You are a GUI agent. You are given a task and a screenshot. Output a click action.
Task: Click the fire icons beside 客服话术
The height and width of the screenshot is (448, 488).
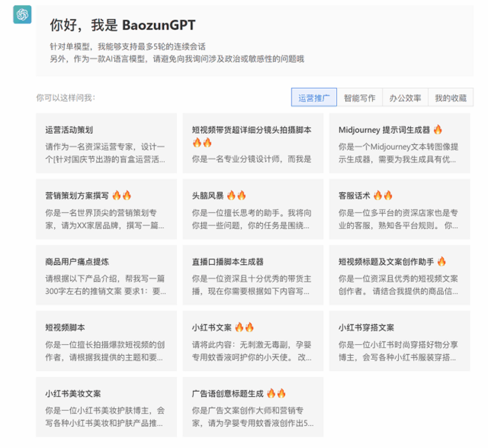tap(383, 195)
